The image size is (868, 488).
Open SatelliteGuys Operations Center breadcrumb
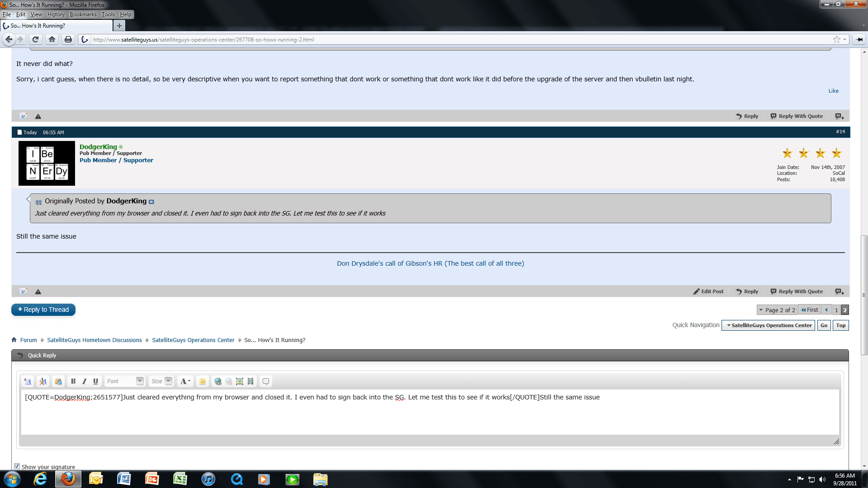(x=193, y=340)
